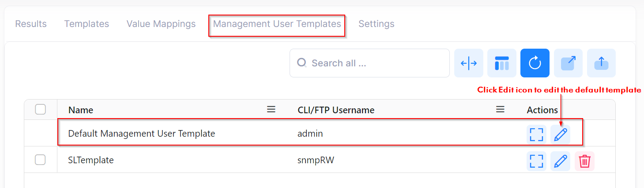
Task: Click the fit columns width icon
Action: tap(469, 63)
